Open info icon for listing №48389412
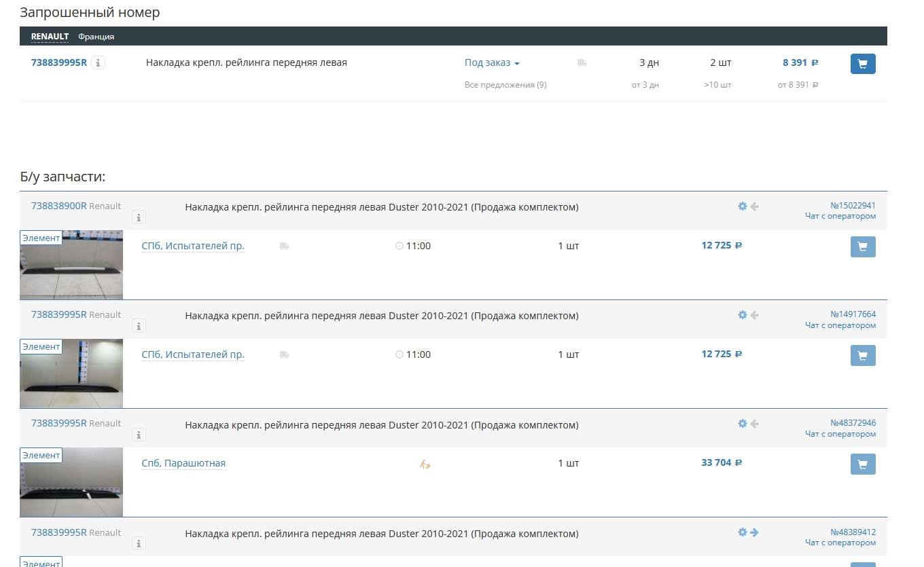 139,543
